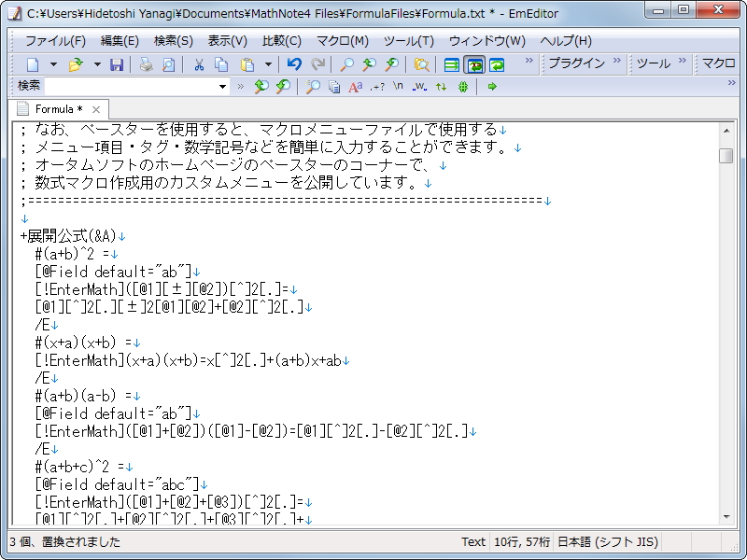
Task: Paste with clipboard icon
Action: tap(247, 64)
